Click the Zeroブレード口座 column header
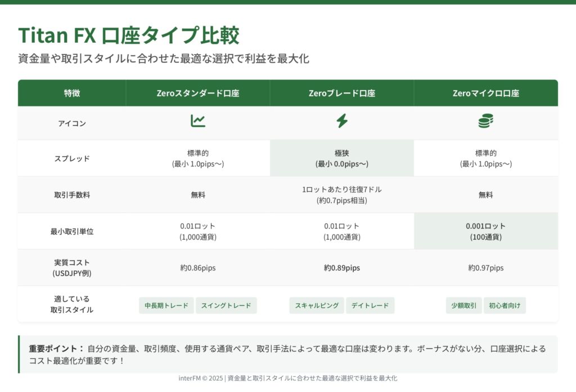The image size is (576, 392). pos(341,93)
